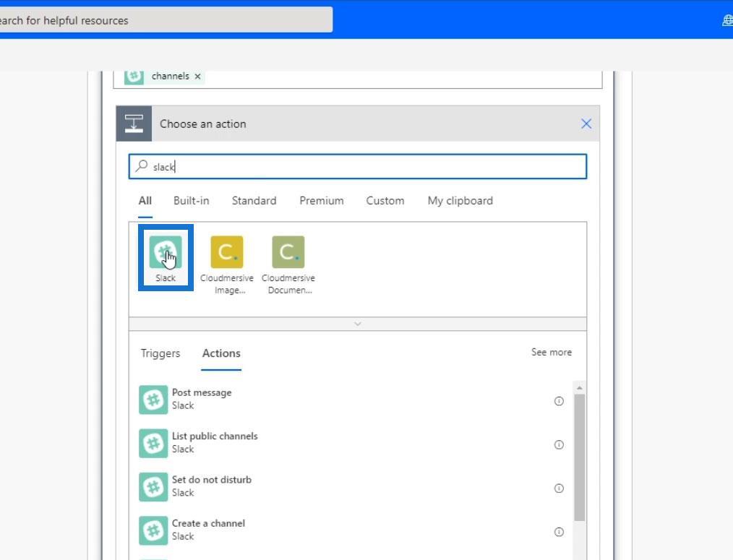Show info for List public channels
The image size is (733, 560).
559,444
